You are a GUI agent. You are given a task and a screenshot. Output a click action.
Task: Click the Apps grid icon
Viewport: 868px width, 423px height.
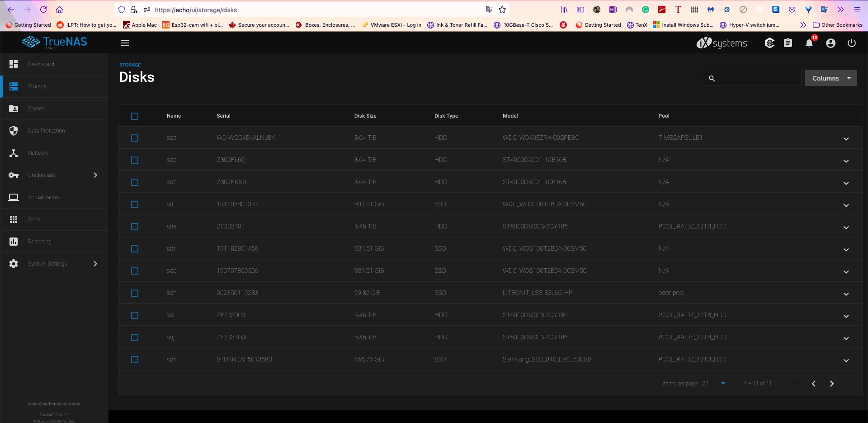click(14, 219)
